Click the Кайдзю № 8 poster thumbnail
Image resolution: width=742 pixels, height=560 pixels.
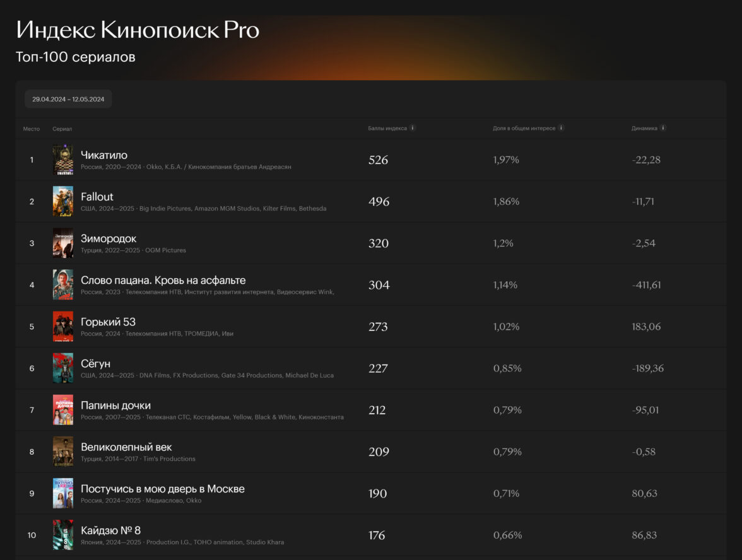[62, 535]
